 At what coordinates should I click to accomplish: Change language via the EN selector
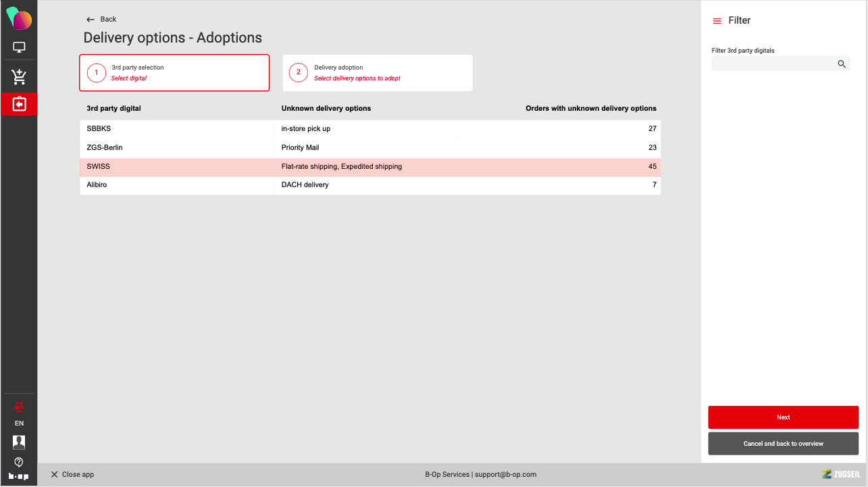19,424
